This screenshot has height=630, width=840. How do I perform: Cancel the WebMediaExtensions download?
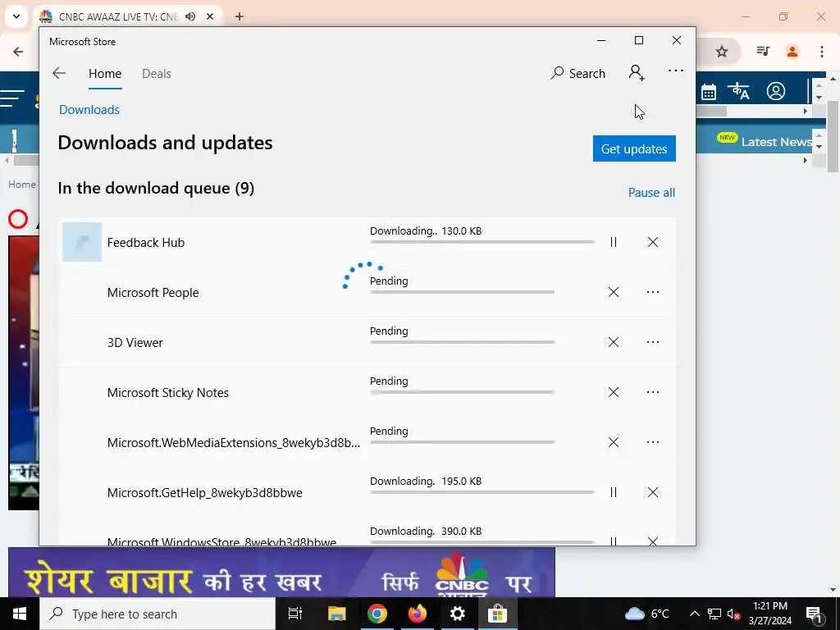point(614,442)
